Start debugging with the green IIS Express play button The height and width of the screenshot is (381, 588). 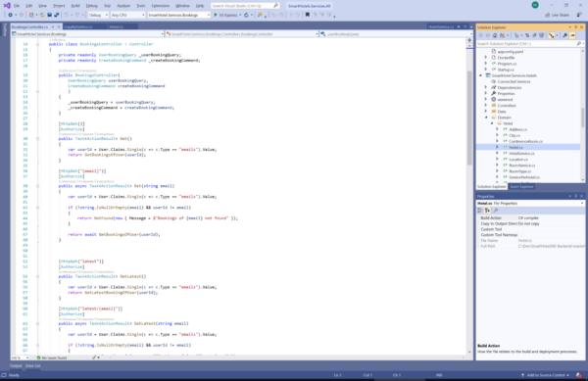(216, 15)
